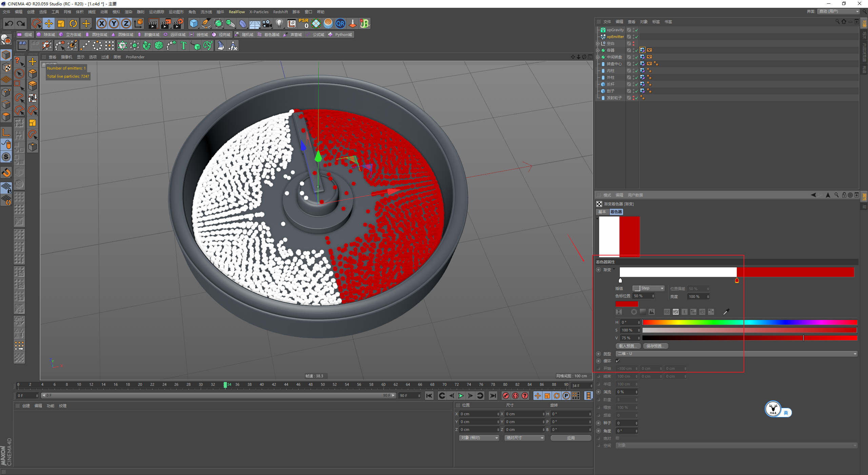Expand the 空白 null object
Screen dimensions: 868x475
click(598, 43)
